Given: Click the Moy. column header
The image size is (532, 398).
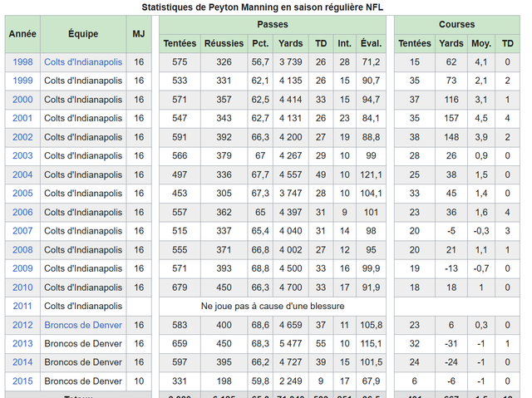Looking at the screenshot, I should click(x=481, y=43).
